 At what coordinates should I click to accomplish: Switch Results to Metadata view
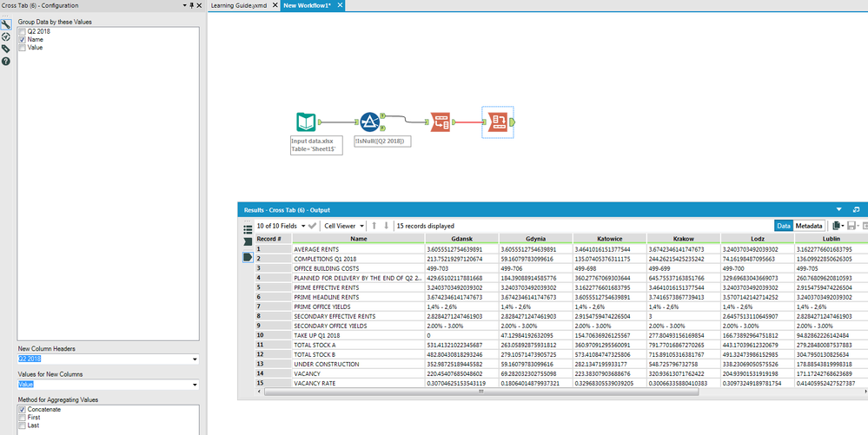[x=809, y=226]
